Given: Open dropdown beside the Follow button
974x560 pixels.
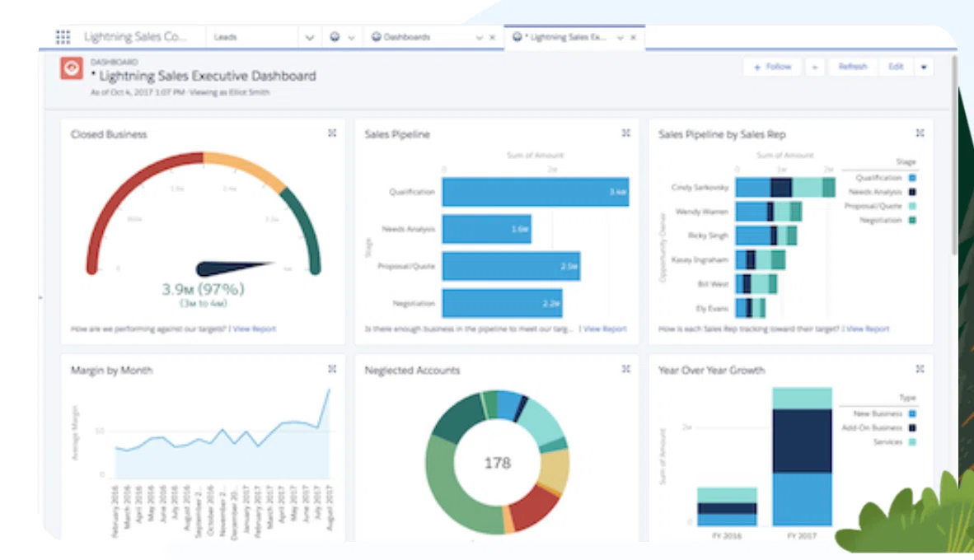Looking at the screenshot, I should pyautogui.click(x=815, y=67).
